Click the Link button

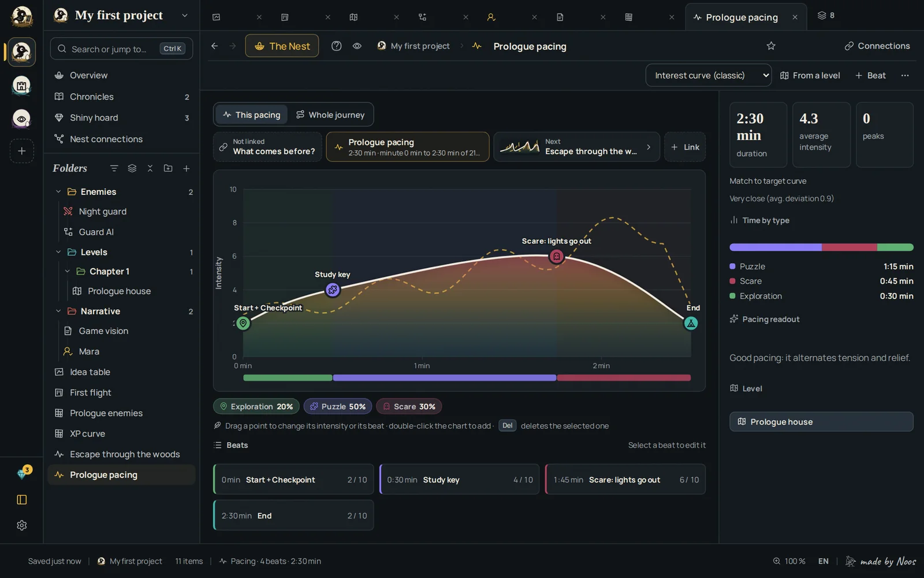[685, 147]
